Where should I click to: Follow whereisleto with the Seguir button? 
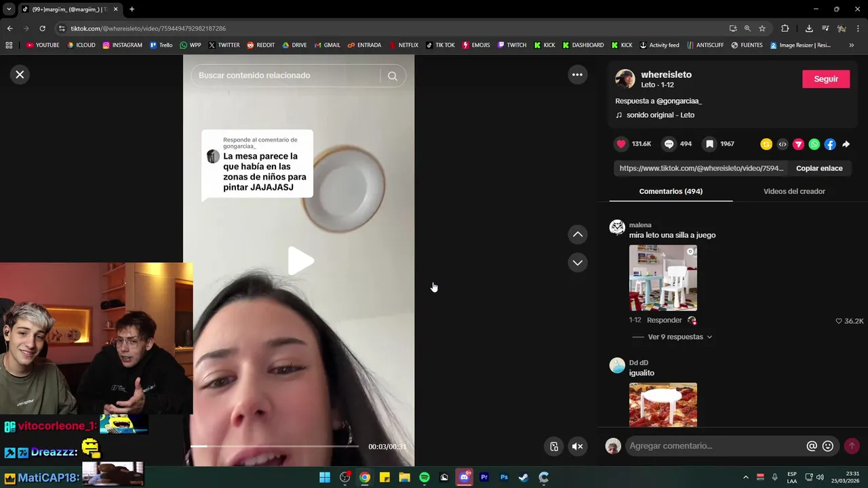pyautogui.click(x=826, y=79)
